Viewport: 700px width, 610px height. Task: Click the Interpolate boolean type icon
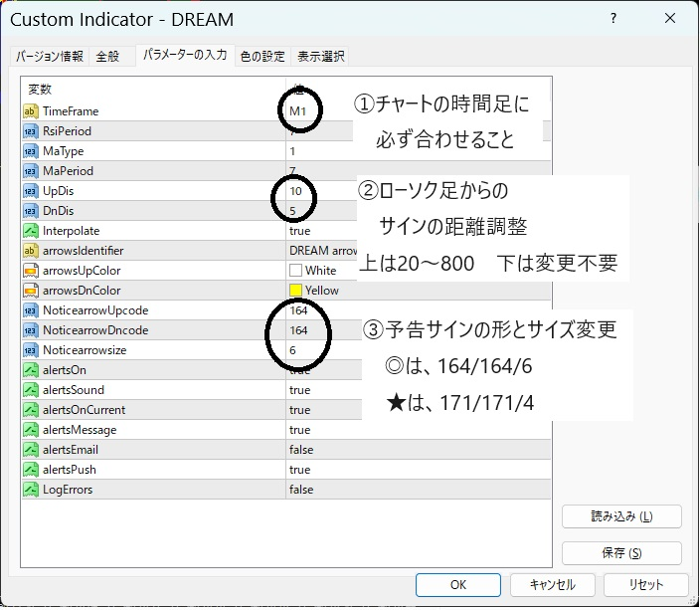pos(31,231)
